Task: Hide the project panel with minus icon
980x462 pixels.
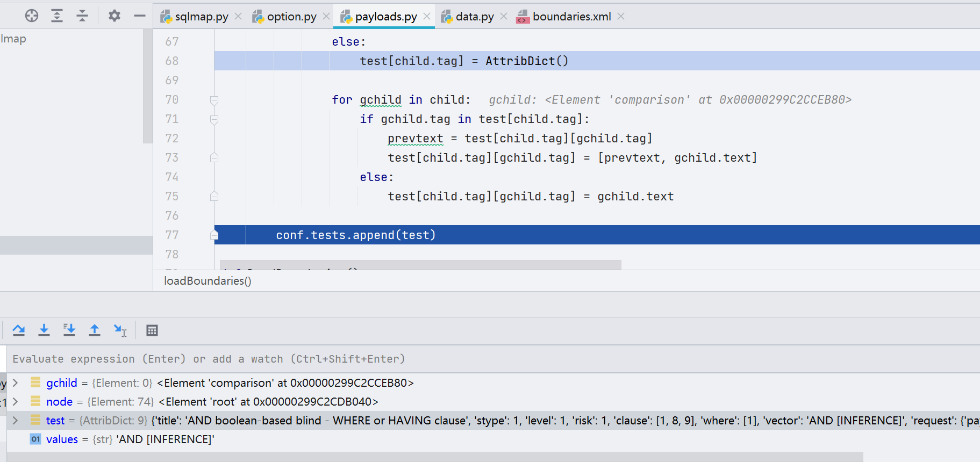Action: tap(140, 16)
